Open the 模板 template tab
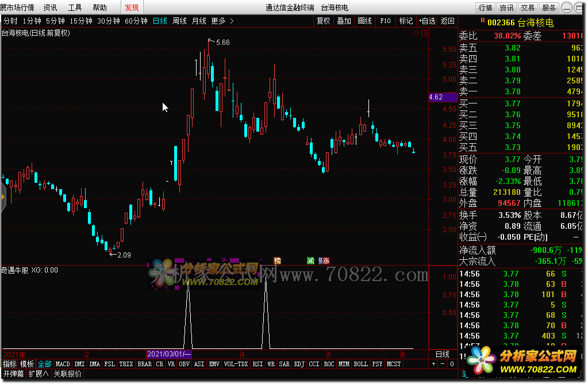The image size is (588, 384). [x=27, y=364]
